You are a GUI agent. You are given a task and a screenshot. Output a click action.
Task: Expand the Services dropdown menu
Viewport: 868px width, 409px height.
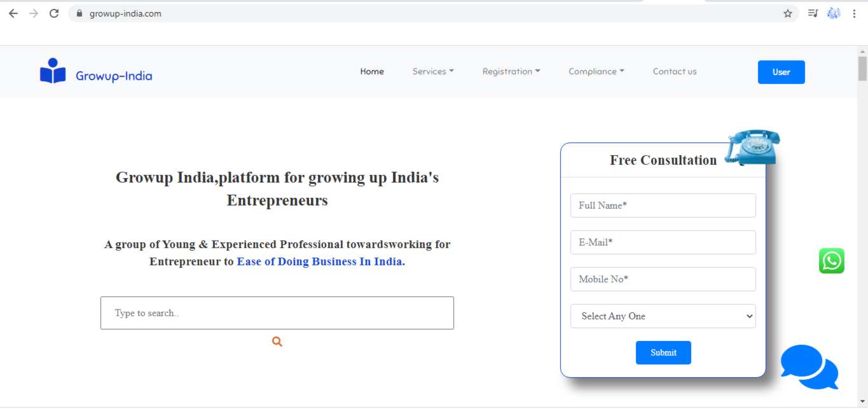[x=433, y=72]
